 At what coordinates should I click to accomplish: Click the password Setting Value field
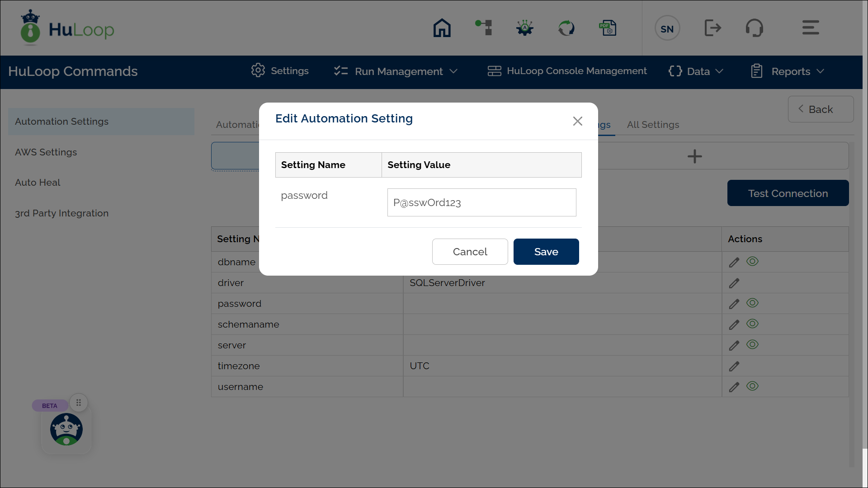tap(481, 202)
